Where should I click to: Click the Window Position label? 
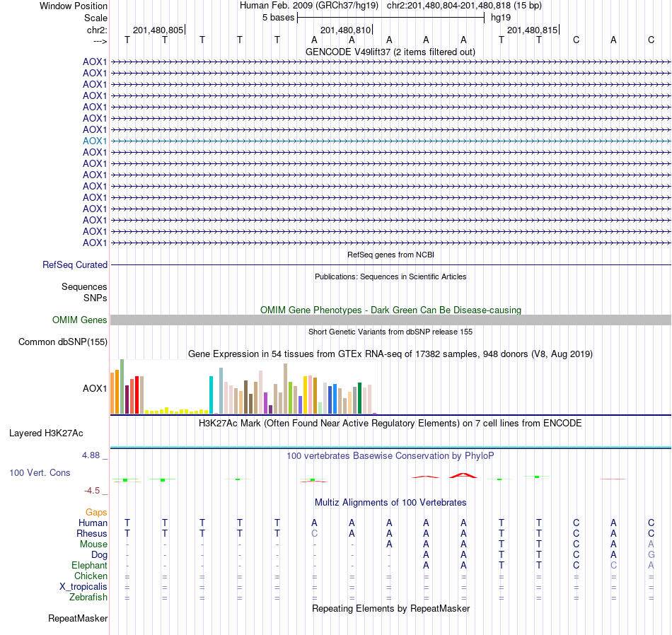[74, 6]
